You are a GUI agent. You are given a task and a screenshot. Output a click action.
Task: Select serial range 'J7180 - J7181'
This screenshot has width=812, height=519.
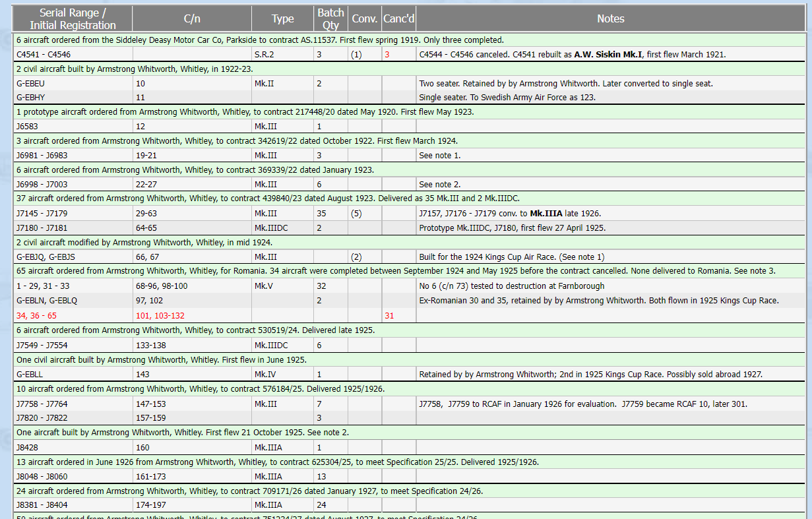73,228
